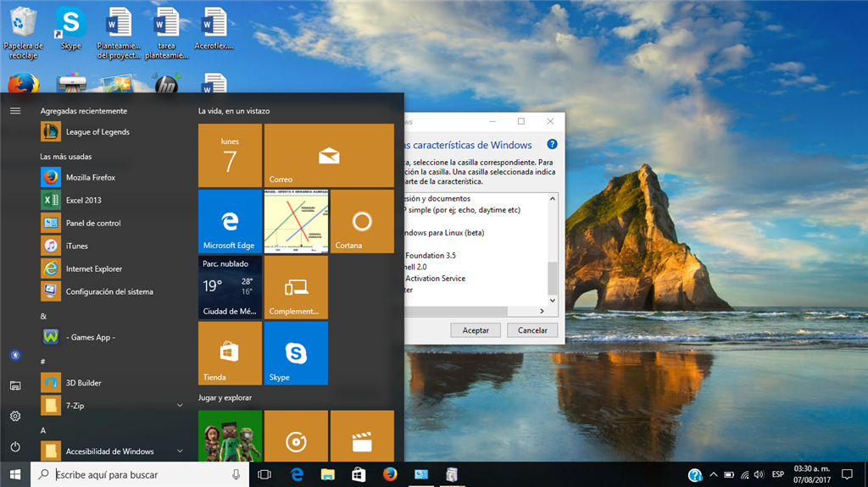
Task: Click horizontal scrollbar right arrow in features
Action: [x=542, y=311]
